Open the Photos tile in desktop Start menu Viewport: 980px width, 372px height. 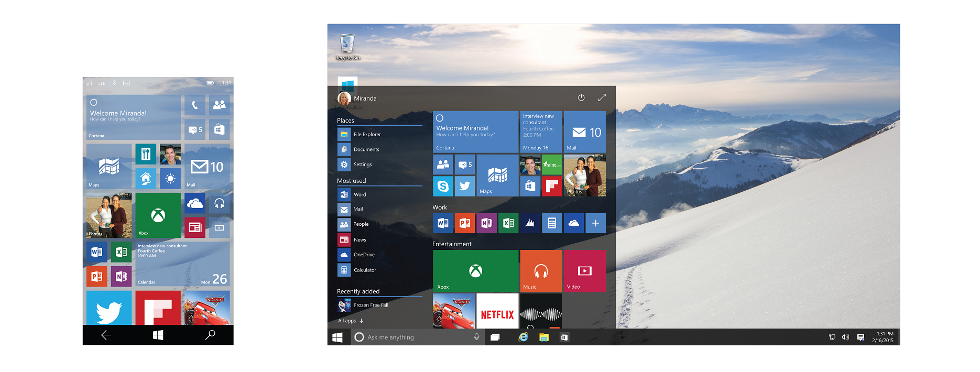(x=585, y=176)
